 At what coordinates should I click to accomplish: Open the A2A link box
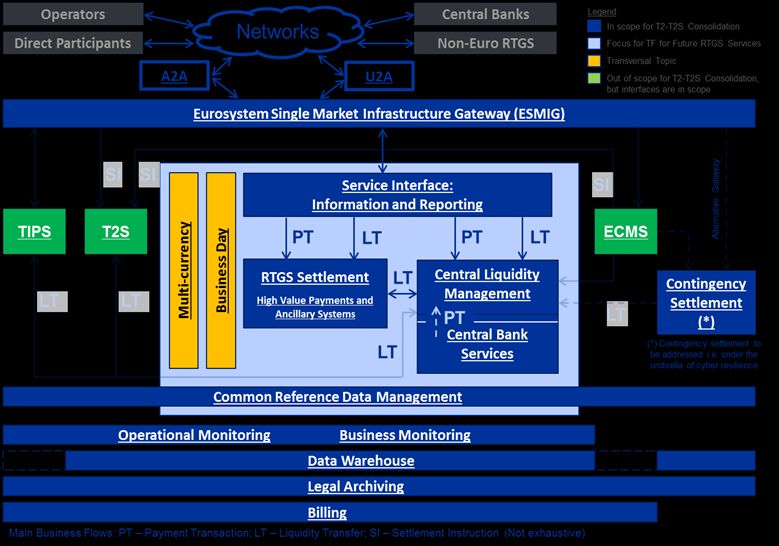[174, 76]
